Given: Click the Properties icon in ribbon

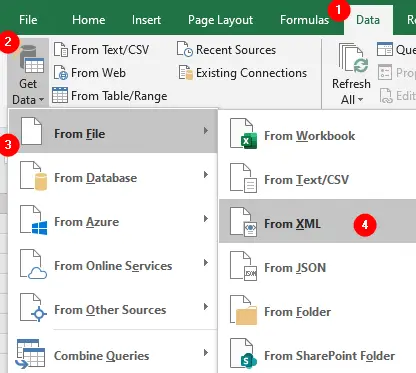Looking at the screenshot, I should coord(385,72).
